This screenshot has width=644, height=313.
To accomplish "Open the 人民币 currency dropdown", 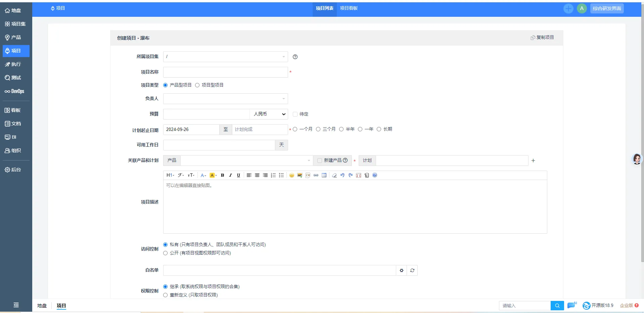I will tap(269, 114).
